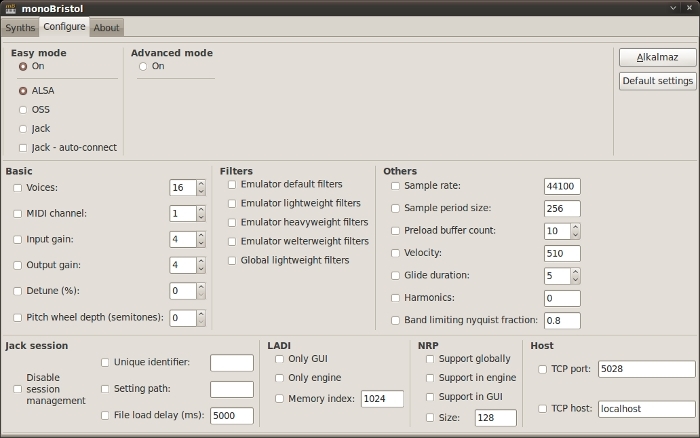Decrease the Output gain value
This screenshot has width=700, height=438.
(x=201, y=270)
